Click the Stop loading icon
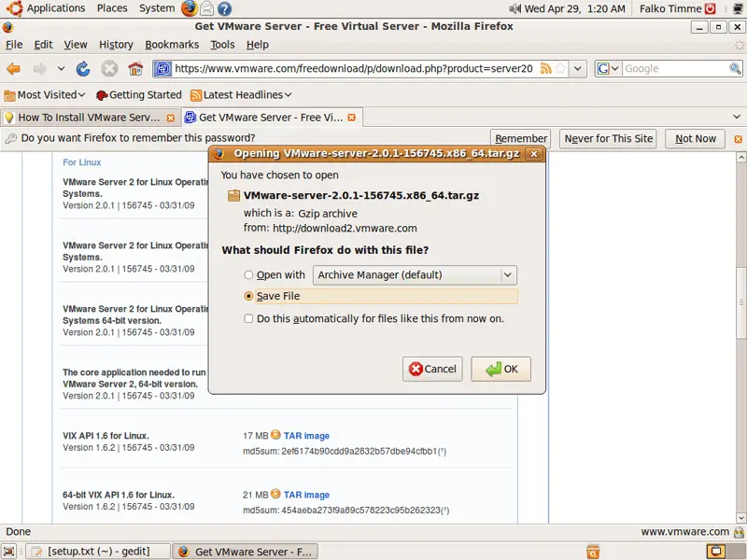The image size is (747, 560). [x=109, y=69]
